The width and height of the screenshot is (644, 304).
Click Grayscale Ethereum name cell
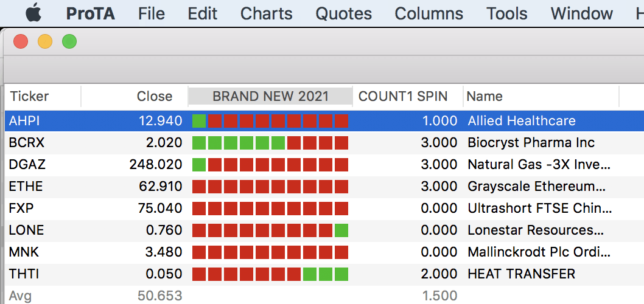[x=537, y=187]
